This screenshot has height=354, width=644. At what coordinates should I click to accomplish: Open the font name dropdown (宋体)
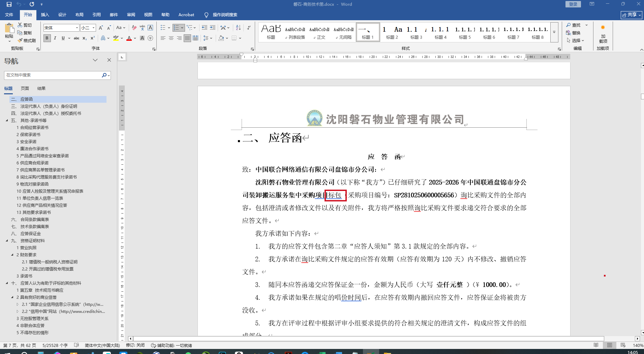coord(77,28)
